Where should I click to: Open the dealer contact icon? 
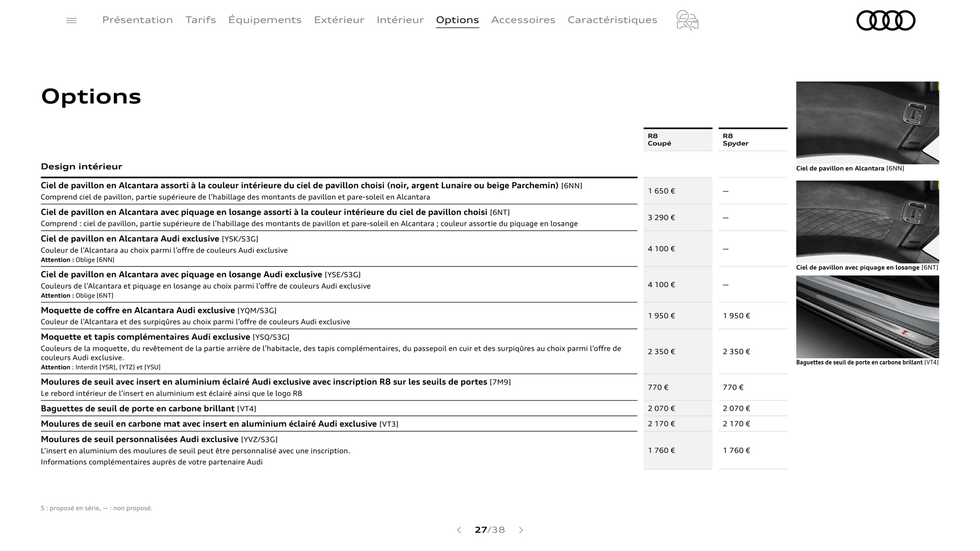pyautogui.click(x=687, y=21)
